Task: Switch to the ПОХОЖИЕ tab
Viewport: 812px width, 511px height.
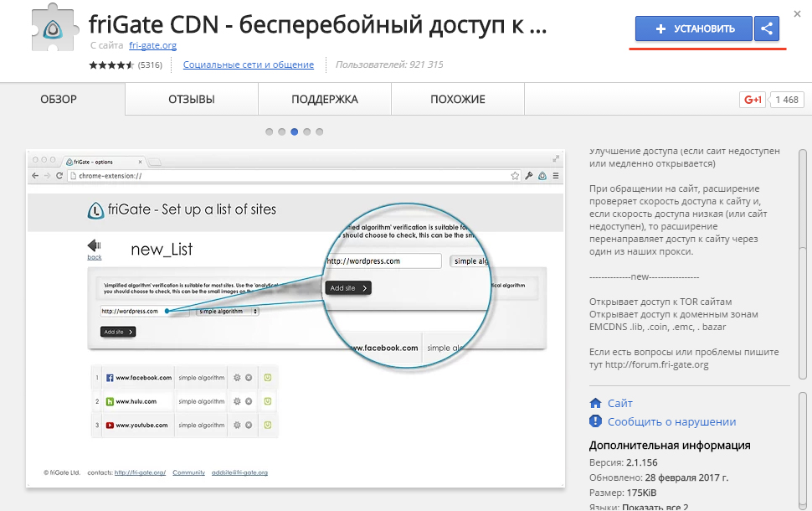Action: (458, 99)
